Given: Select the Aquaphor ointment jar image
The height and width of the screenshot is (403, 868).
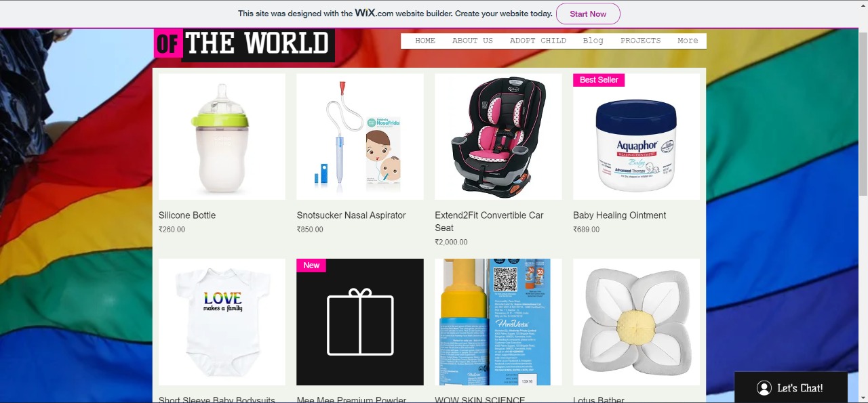Looking at the screenshot, I should [636, 136].
